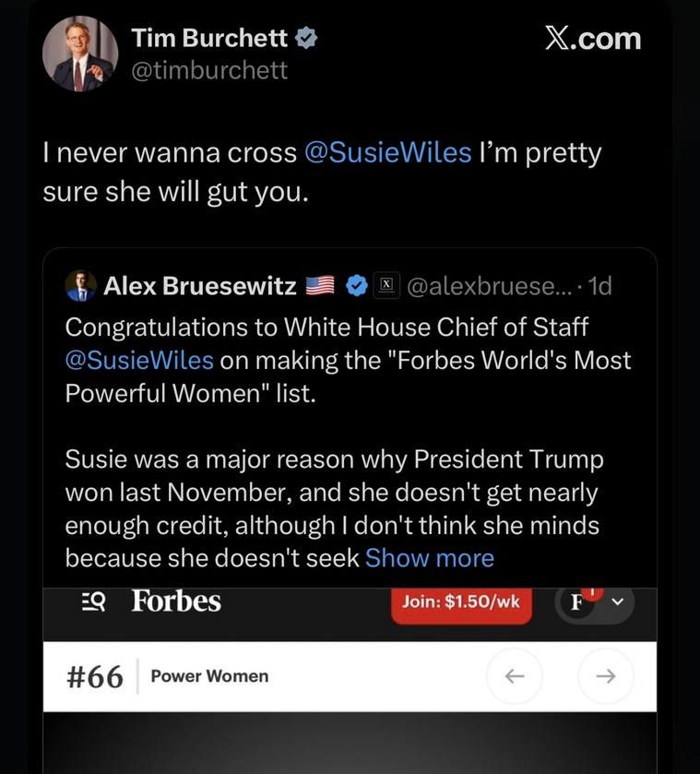Open the @timburchett handle link

point(209,70)
